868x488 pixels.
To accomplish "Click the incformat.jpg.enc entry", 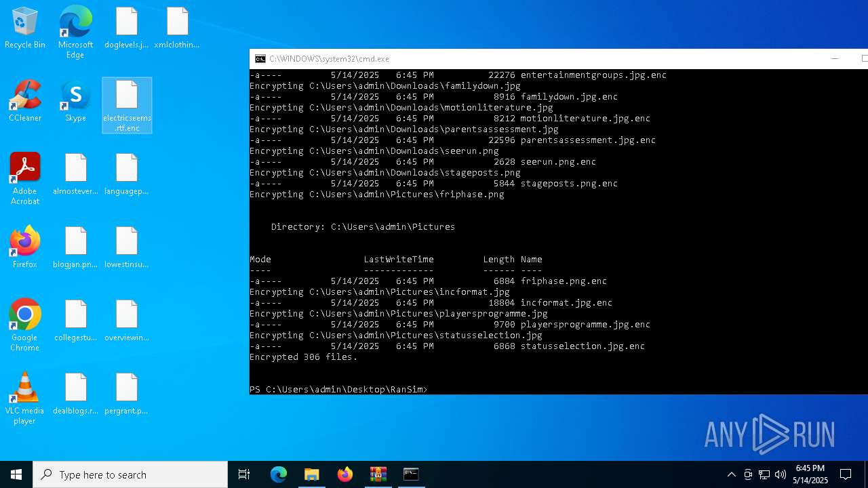I will click(x=566, y=303).
